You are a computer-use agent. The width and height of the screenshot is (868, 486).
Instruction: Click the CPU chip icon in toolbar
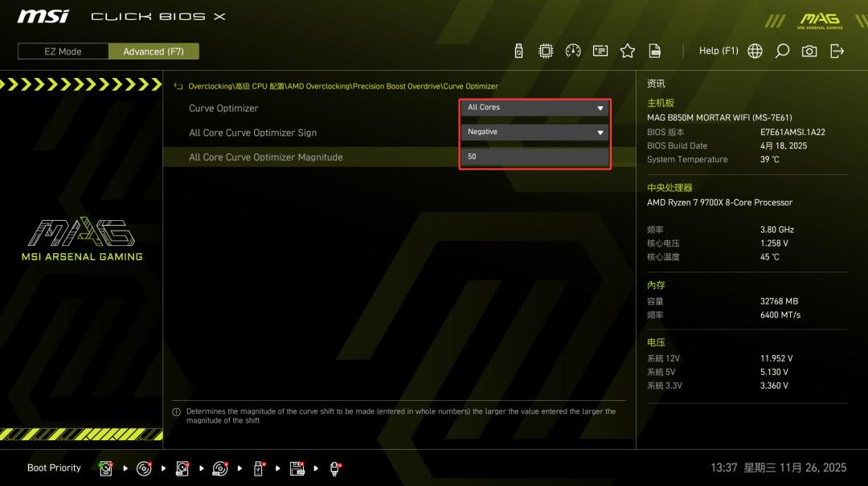coord(546,51)
